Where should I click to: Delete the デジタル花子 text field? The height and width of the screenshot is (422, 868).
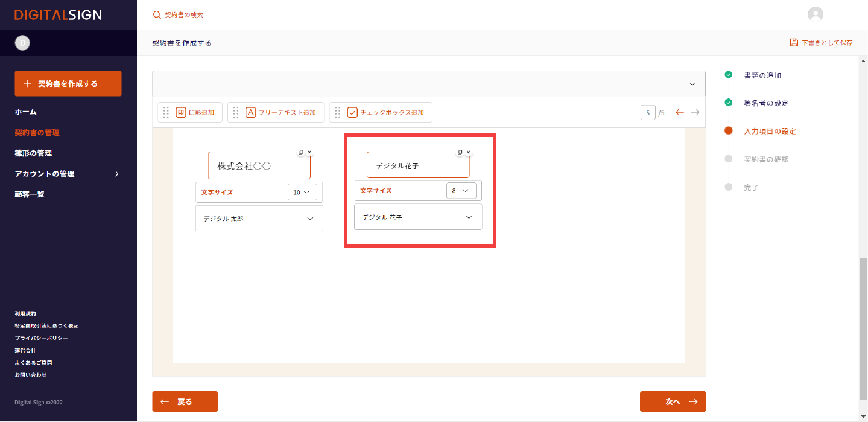point(468,152)
